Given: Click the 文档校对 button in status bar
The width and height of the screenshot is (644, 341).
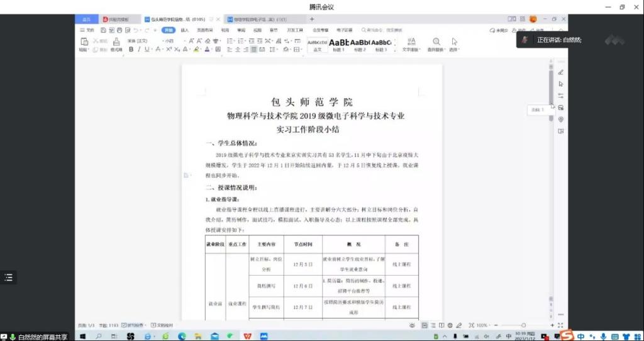Looking at the screenshot, I should (x=164, y=325).
